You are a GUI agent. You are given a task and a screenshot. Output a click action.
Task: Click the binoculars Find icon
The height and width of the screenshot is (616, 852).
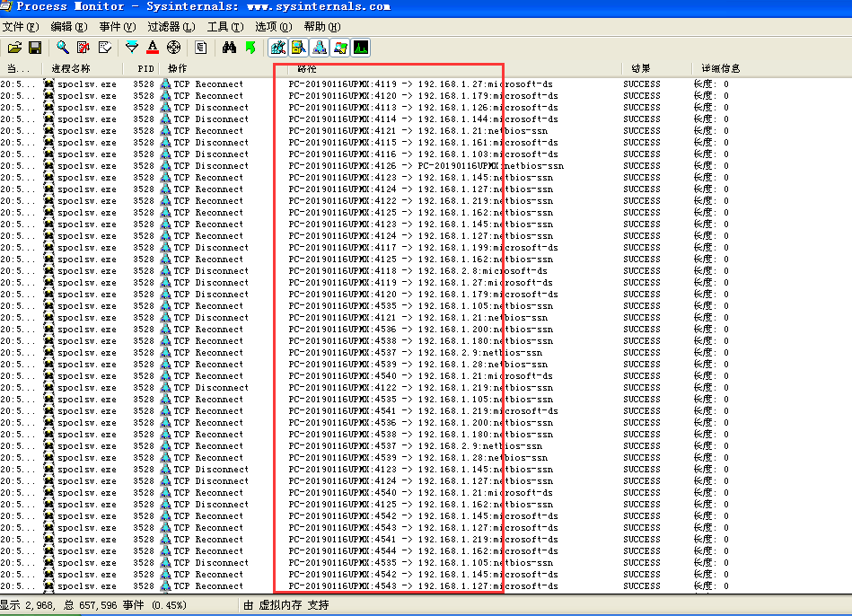pyautogui.click(x=229, y=48)
